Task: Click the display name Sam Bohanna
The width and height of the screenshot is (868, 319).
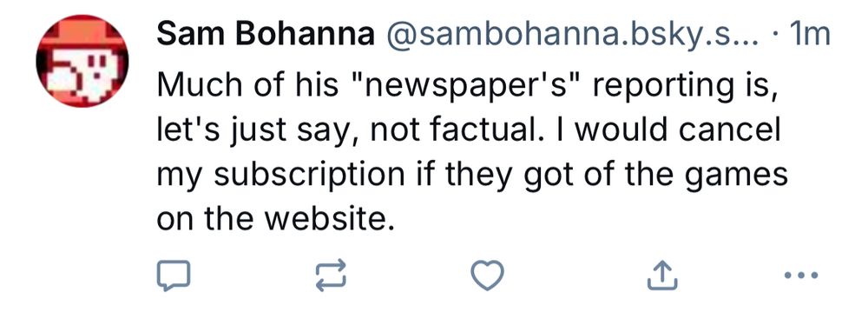Action: tap(266, 37)
